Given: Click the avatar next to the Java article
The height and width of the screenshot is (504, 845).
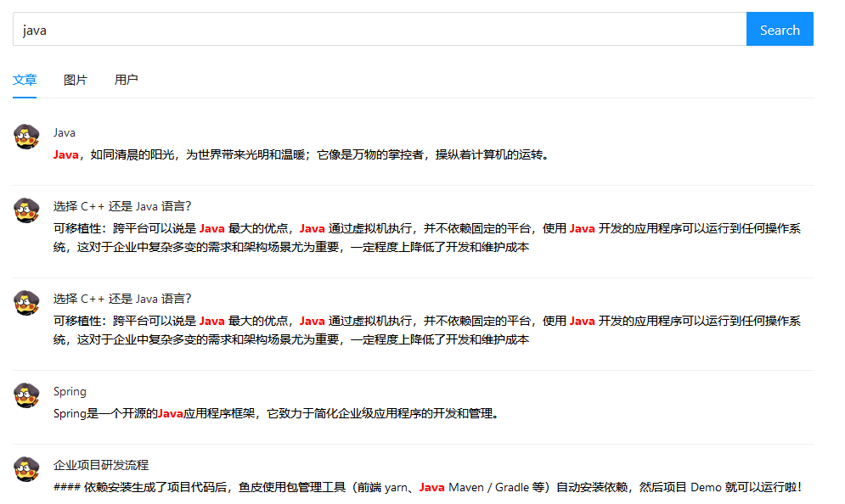Looking at the screenshot, I should click(25, 138).
